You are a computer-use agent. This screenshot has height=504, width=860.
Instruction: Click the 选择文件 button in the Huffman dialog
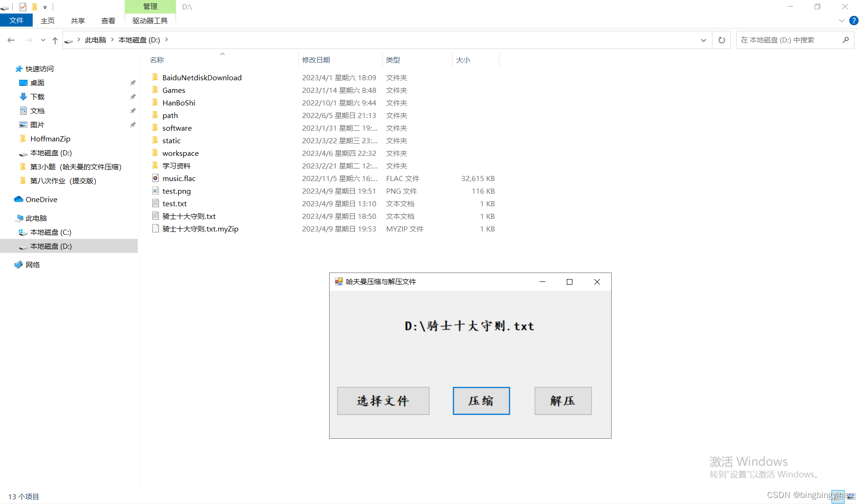click(x=383, y=401)
